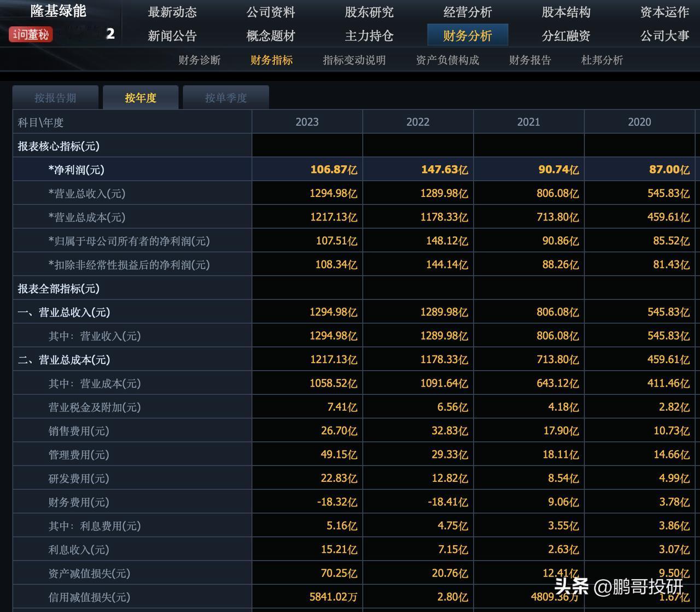Select 管理费用(元) row label
The width and height of the screenshot is (700, 612).
(79, 455)
